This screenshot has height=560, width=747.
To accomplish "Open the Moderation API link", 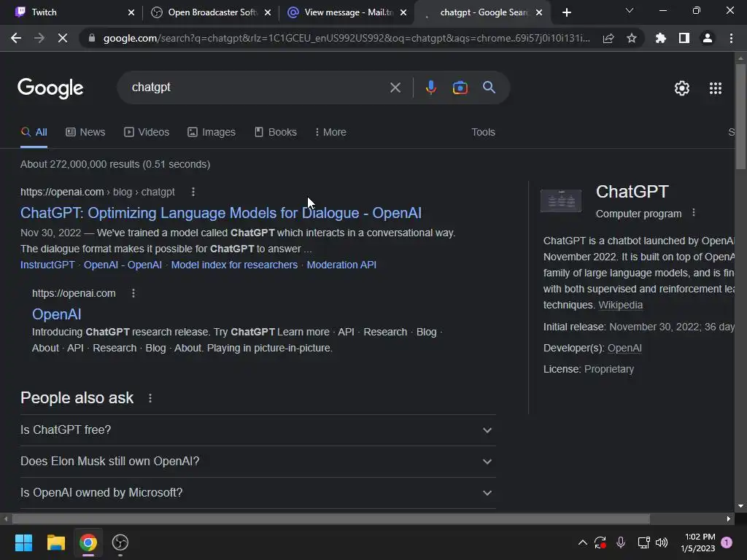I will (x=341, y=265).
